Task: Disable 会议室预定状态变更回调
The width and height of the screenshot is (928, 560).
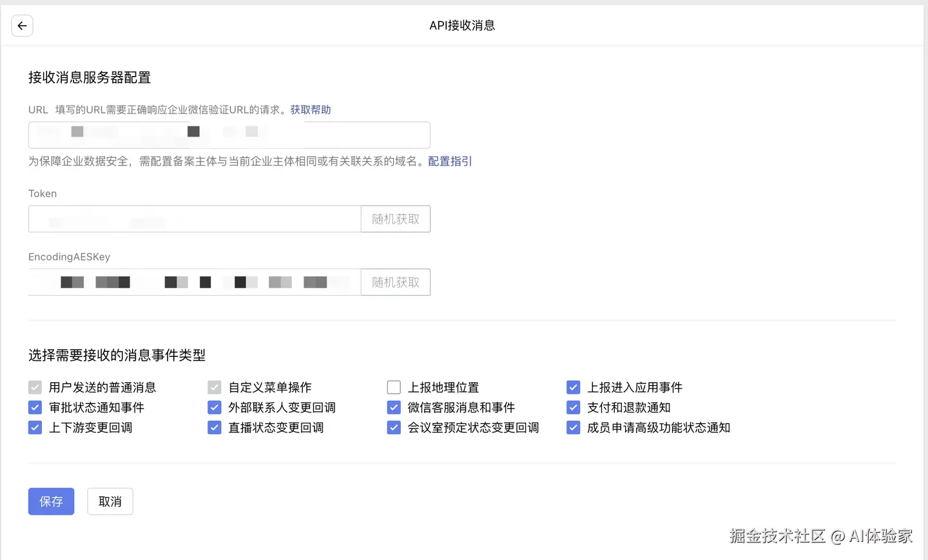Action: coord(394,427)
